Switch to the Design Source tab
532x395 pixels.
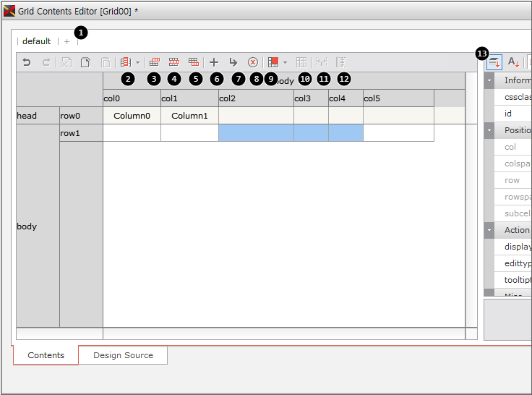tap(123, 355)
